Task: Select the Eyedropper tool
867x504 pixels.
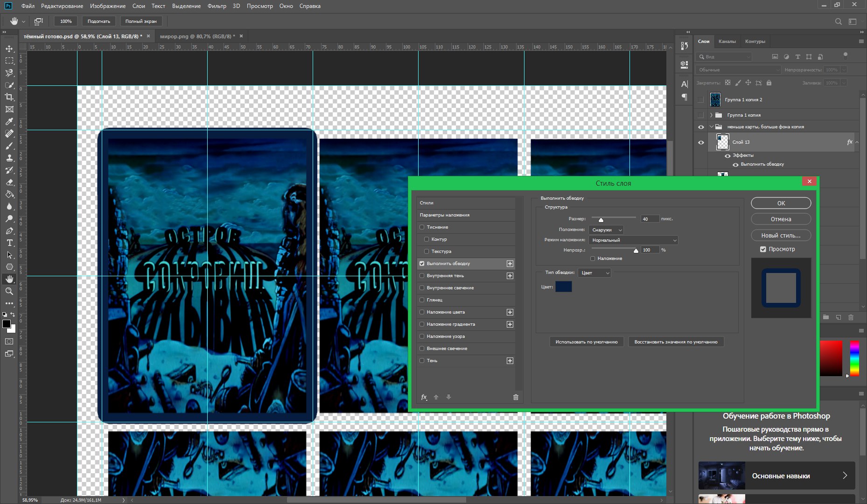Action: (x=9, y=121)
